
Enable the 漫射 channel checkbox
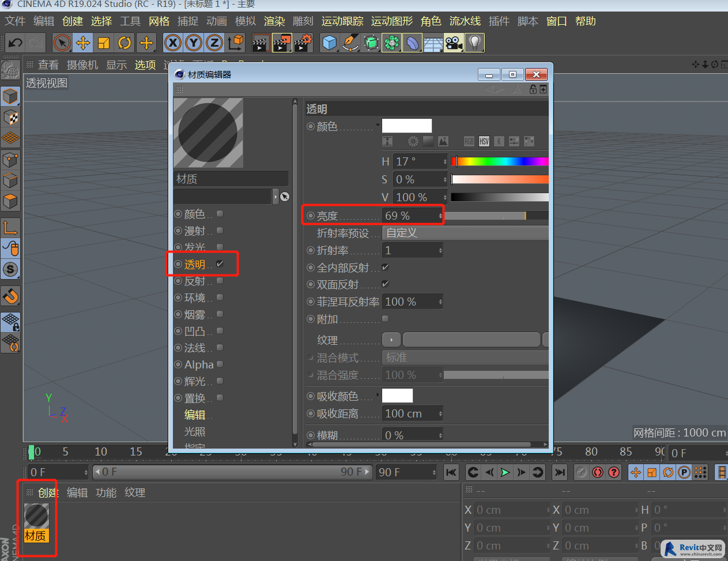point(220,231)
